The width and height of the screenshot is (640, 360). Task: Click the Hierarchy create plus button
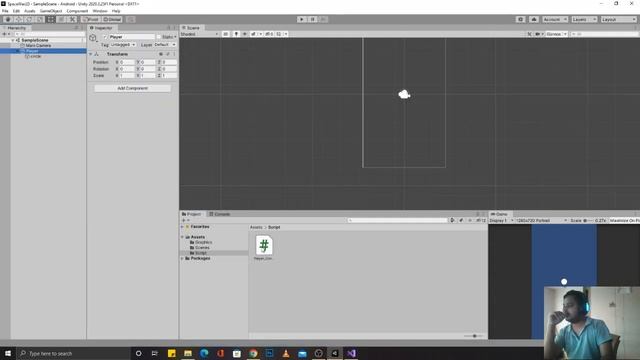[4, 34]
